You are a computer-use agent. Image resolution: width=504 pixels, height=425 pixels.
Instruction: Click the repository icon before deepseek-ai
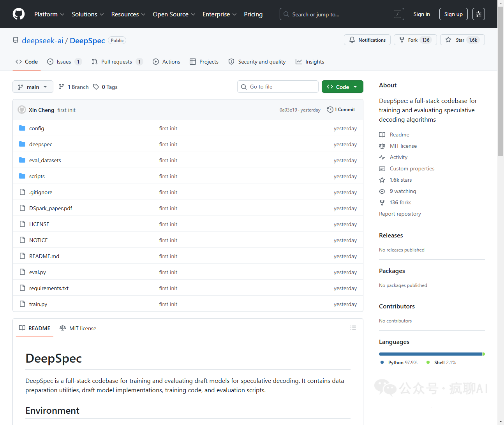(x=16, y=41)
